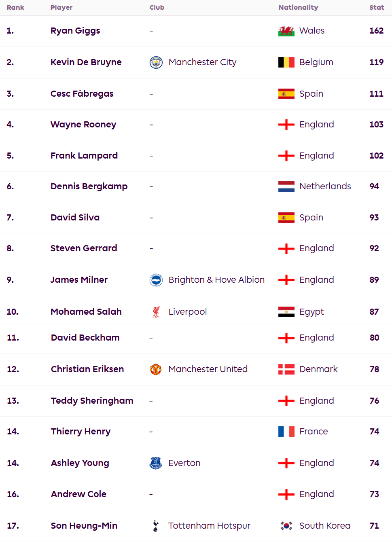The width and height of the screenshot is (392, 542).
Task: Click the Egypt flag icon
Action: tap(286, 312)
